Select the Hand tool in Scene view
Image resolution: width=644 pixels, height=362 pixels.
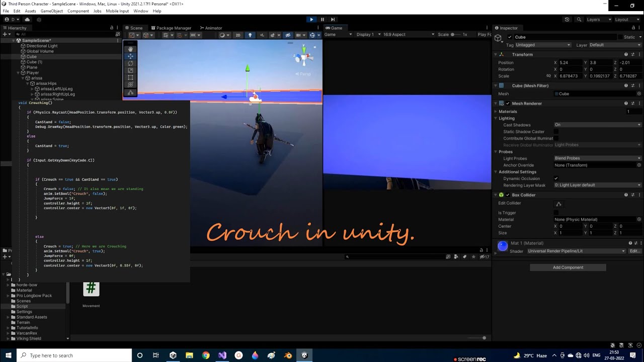point(130,49)
